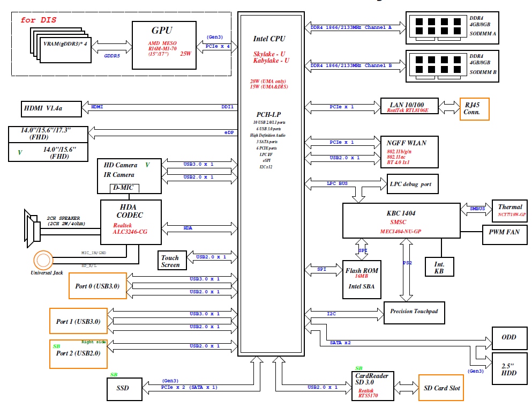Click the Universal Jack circle icon
532x407 pixels.
(43, 260)
